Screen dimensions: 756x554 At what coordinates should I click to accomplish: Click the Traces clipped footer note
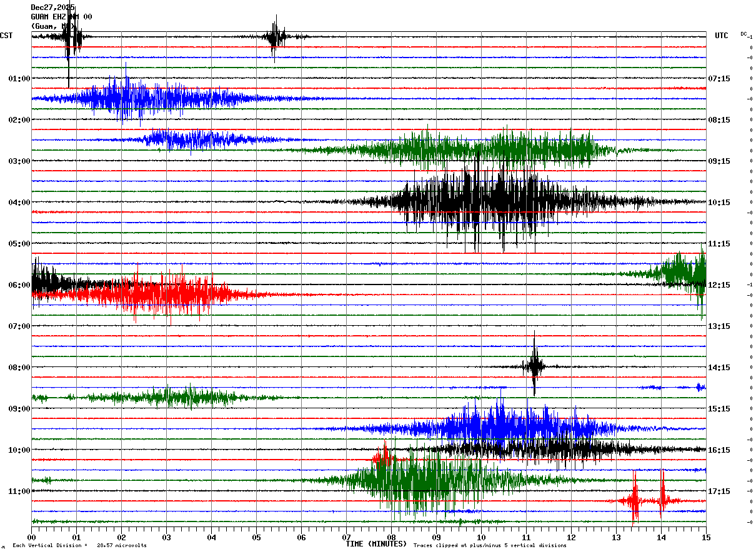490,546
